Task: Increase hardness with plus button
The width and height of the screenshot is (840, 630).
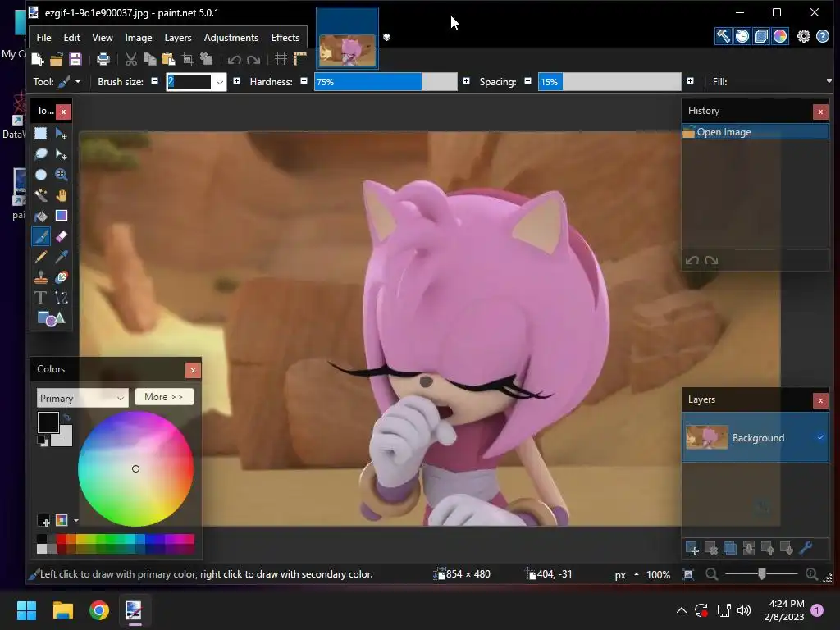Action: coord(466,81)
